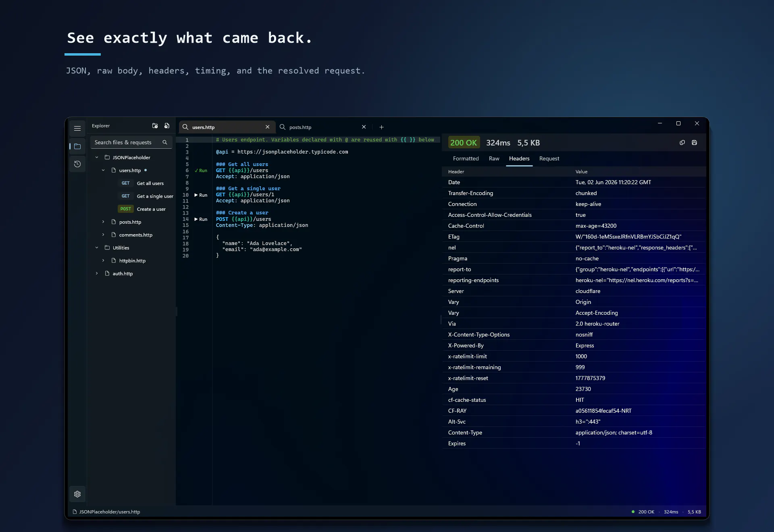Maximize the application window
774x532 pixels.
[x=678, y=123]
